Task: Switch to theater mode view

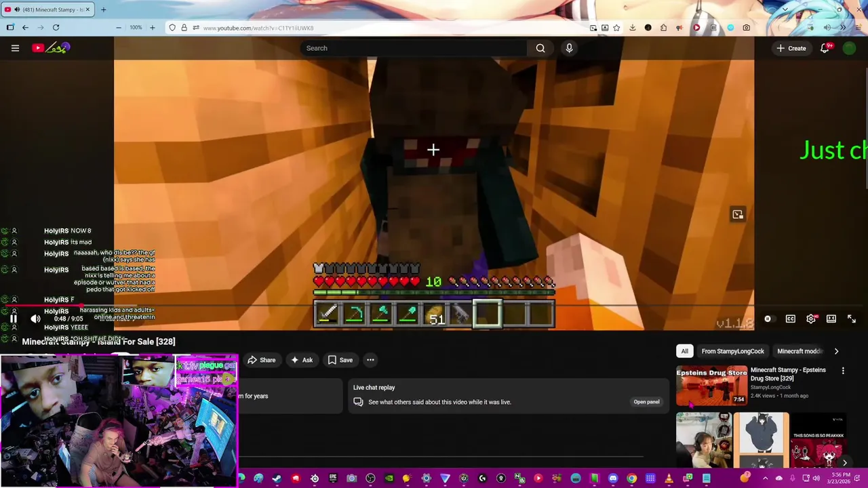Action: [831, 319]
